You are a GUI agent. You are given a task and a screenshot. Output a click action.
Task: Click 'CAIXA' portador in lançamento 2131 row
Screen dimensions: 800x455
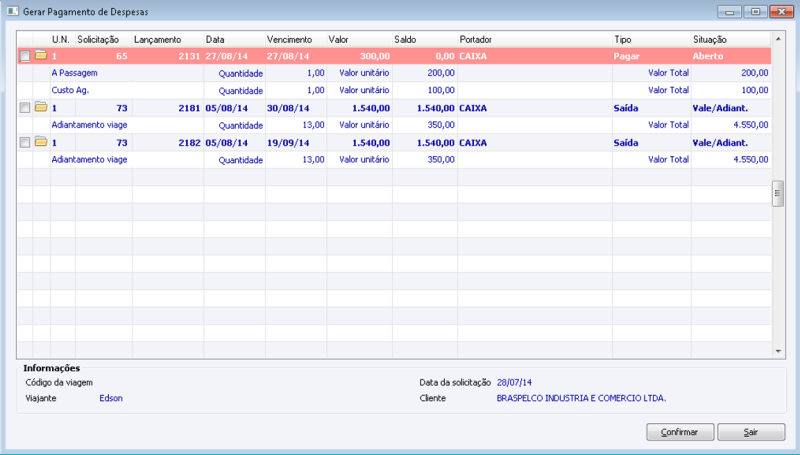point(473,56)
